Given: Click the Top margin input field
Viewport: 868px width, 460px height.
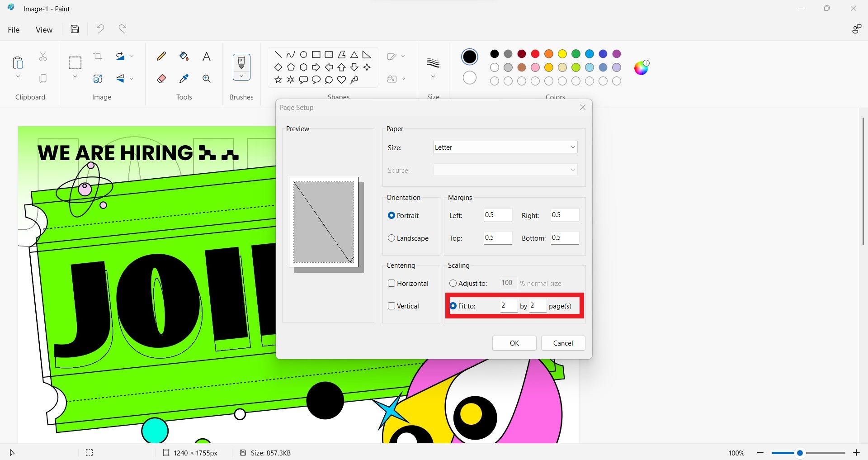Looking at the screenshot, I should 497,238.
